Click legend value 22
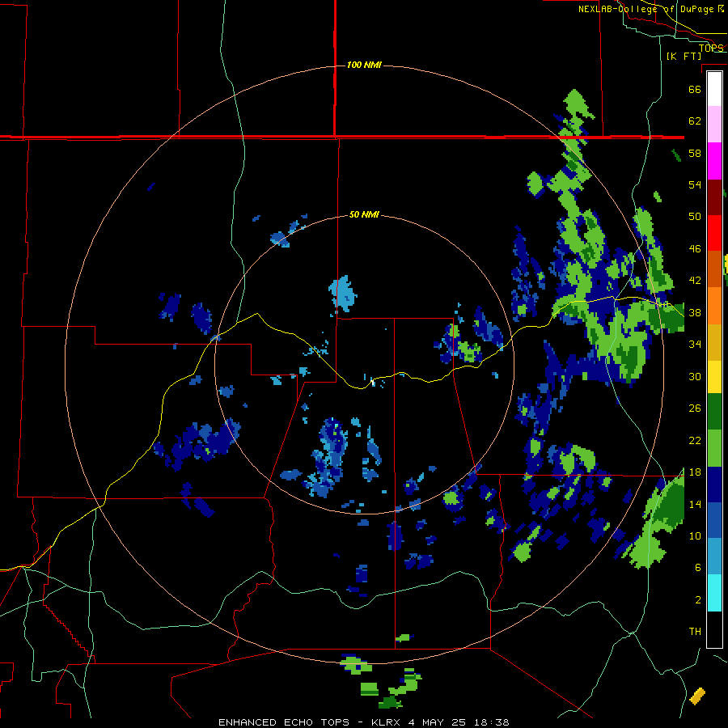728x728 pixels. click(x=695, y=440)
